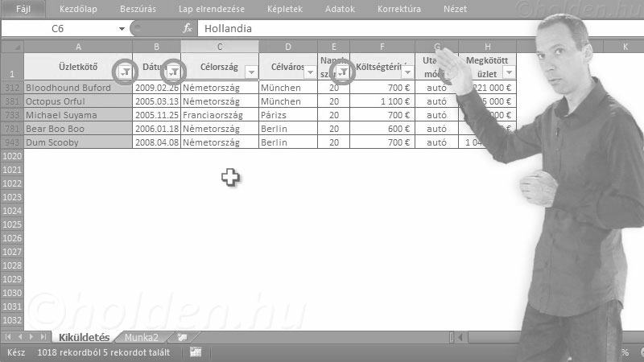Click the date cell 2005.11.25
This screenshot has width=644, height=362.
click(156, 115)
